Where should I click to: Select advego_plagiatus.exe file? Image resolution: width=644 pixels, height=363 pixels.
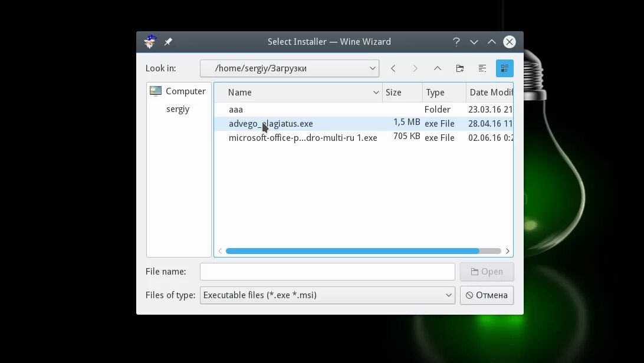(271, 124)
